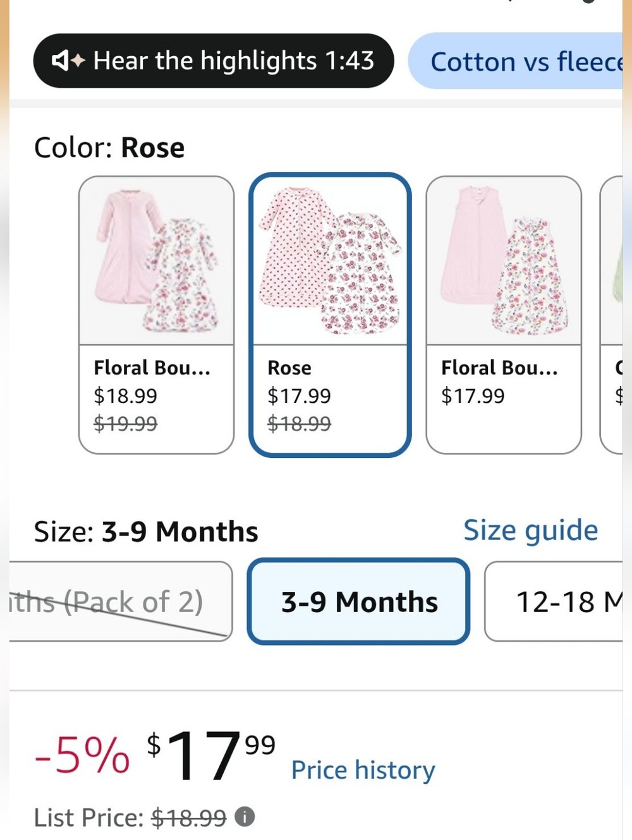Click the Color: Rose heading
This screenshot has height=840, width=632.
109,148
